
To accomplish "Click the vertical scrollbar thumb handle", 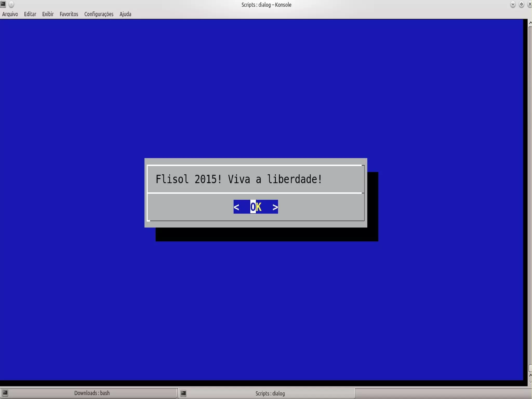I will (x=530, y=368).
